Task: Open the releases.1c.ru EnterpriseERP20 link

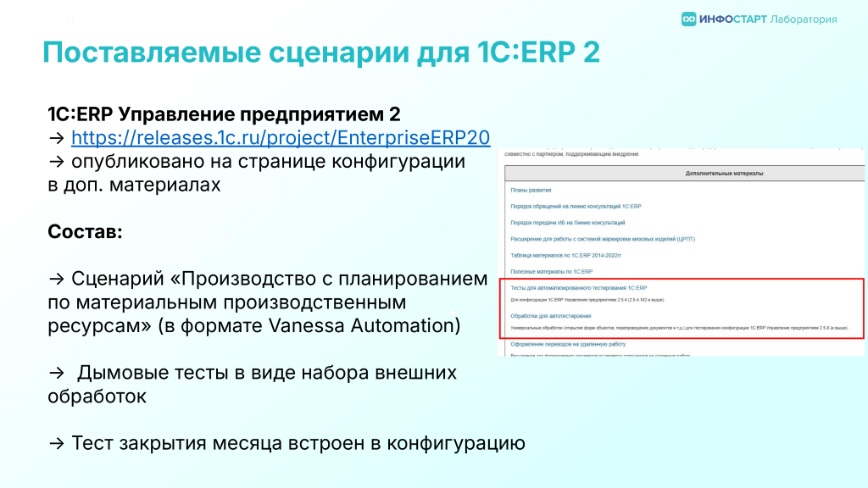Action: (281, 138)
